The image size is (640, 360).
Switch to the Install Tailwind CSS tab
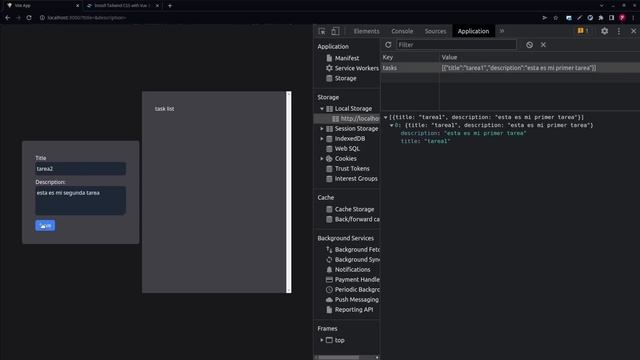click(x=122, y=6)
